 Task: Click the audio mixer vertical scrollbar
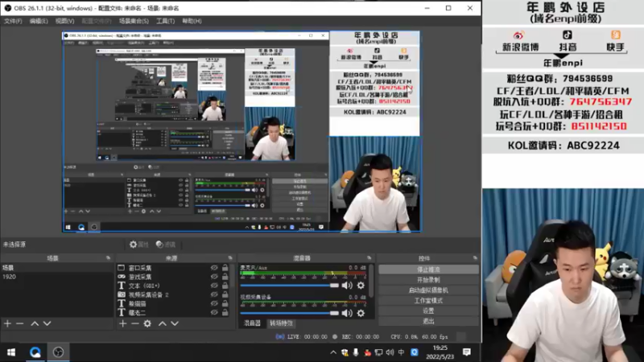pos(371,280)
